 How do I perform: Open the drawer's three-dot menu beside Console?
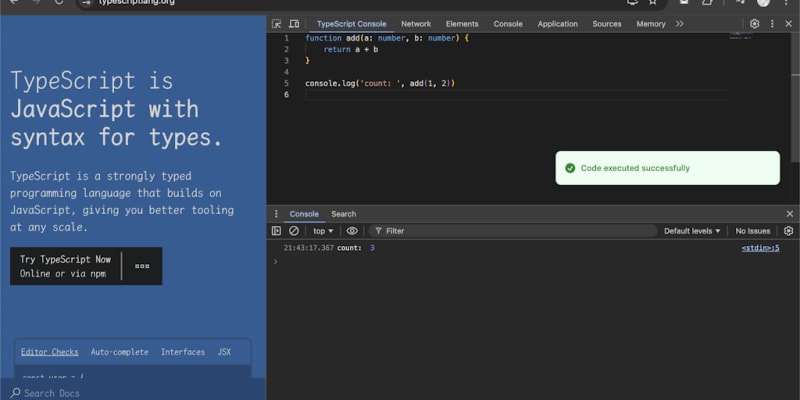coord(277,214)
